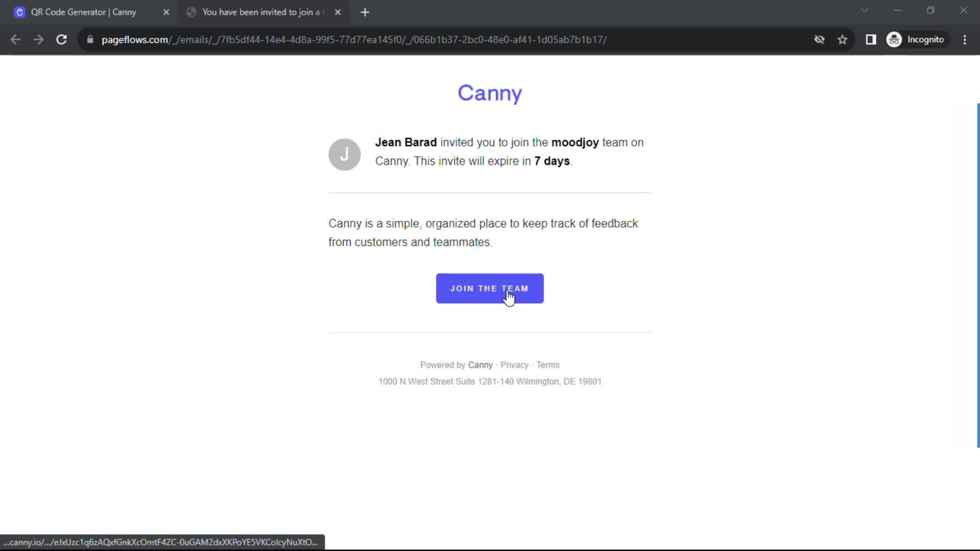Open the Privacy link
Image resolution: width=980 pixels, height=551 pixels.
514,365
